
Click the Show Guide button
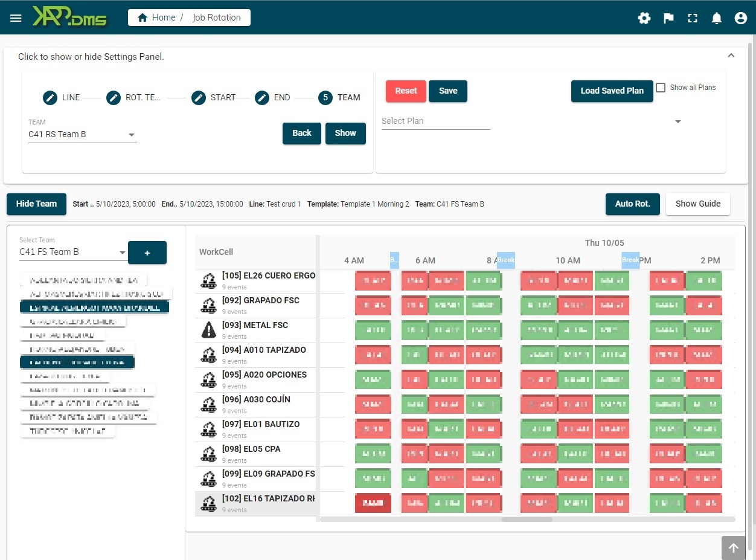point(698,204)
